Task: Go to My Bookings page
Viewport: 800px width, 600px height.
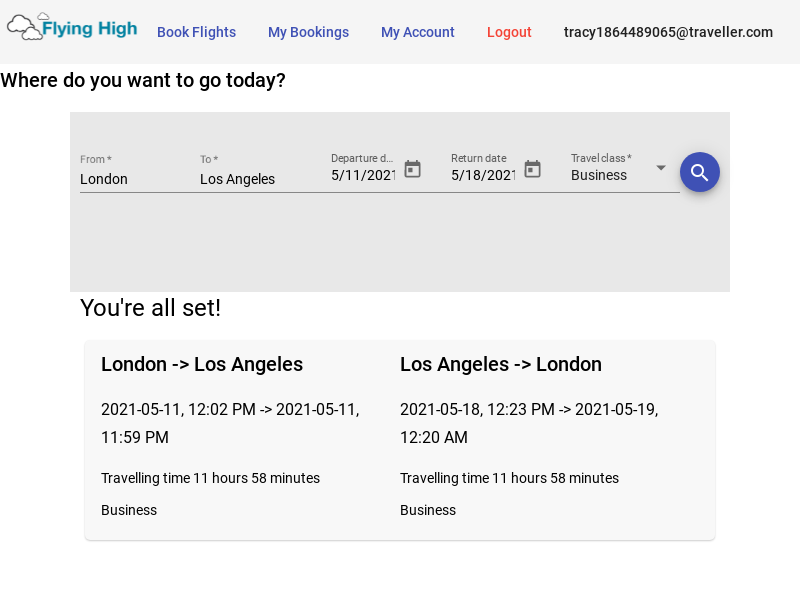Action: pos(308,32)
